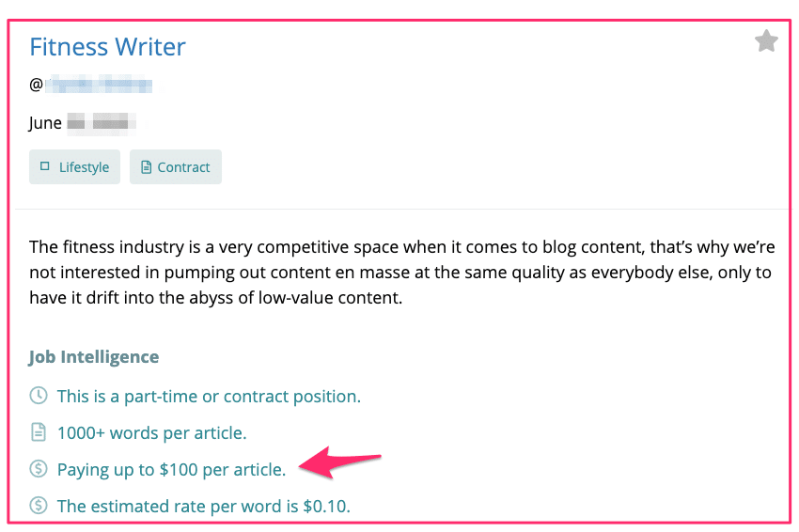Click the job posting date starting with June
The width and height of the screenshot is (799, 532).
82,123
